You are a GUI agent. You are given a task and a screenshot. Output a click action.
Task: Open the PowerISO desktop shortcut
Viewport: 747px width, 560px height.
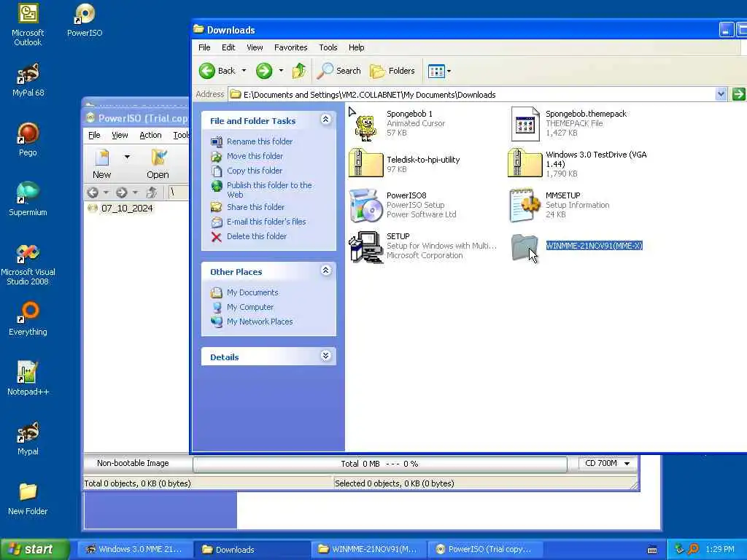click(x=85, y=20)
